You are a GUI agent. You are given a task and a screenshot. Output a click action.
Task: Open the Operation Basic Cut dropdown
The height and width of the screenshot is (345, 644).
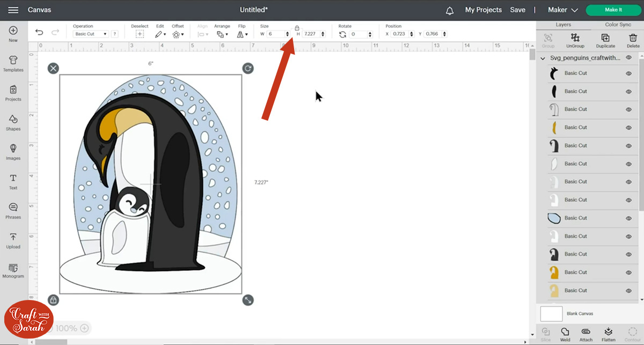[x=91, y=34]
